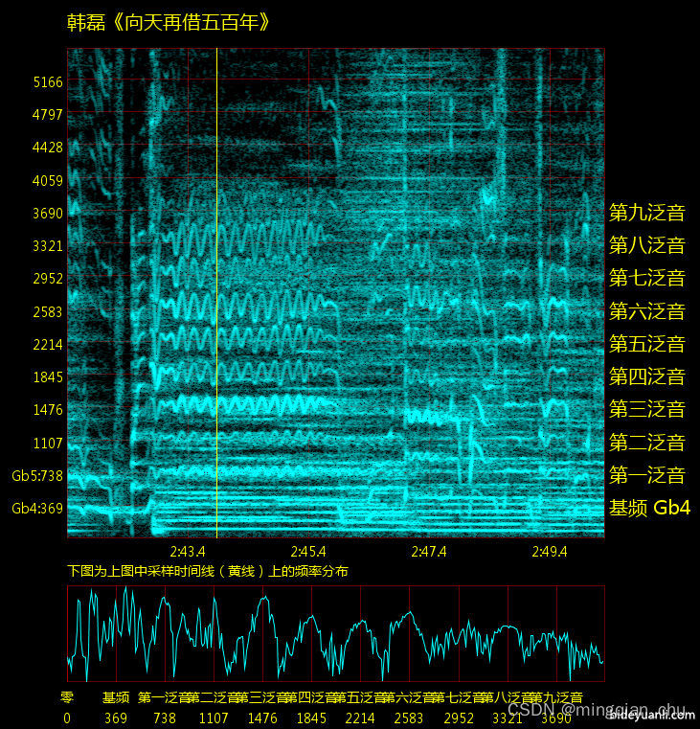Click the 1107 label on the spectrogram's vertical axis
Screen dimensions: 700x729
point(48,444)
